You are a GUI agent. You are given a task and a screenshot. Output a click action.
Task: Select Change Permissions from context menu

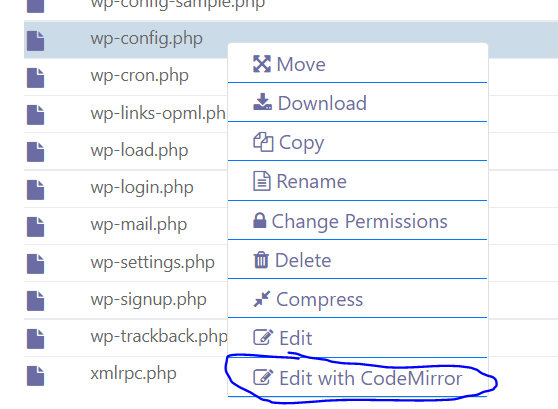pos(357,220)
